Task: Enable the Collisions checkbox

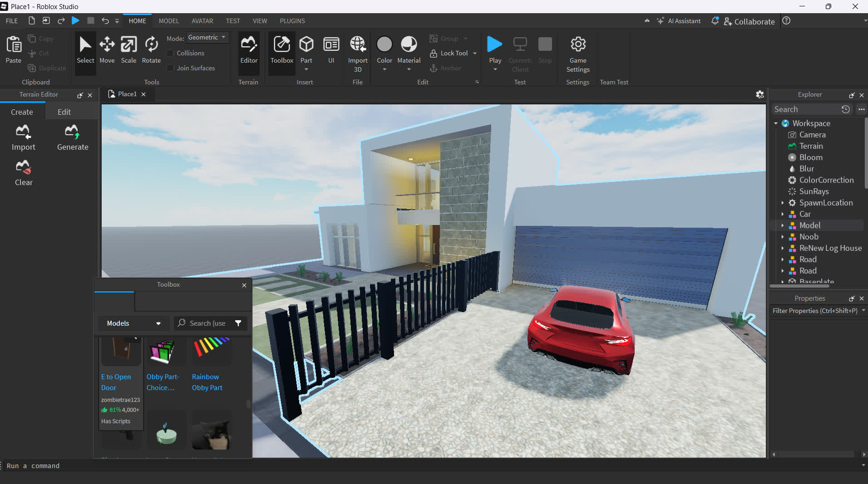Action: click(x=171, y=53)
